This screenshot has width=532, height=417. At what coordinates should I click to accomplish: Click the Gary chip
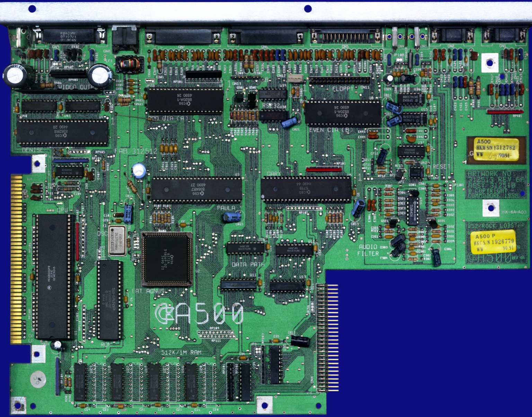coord(306,189)
